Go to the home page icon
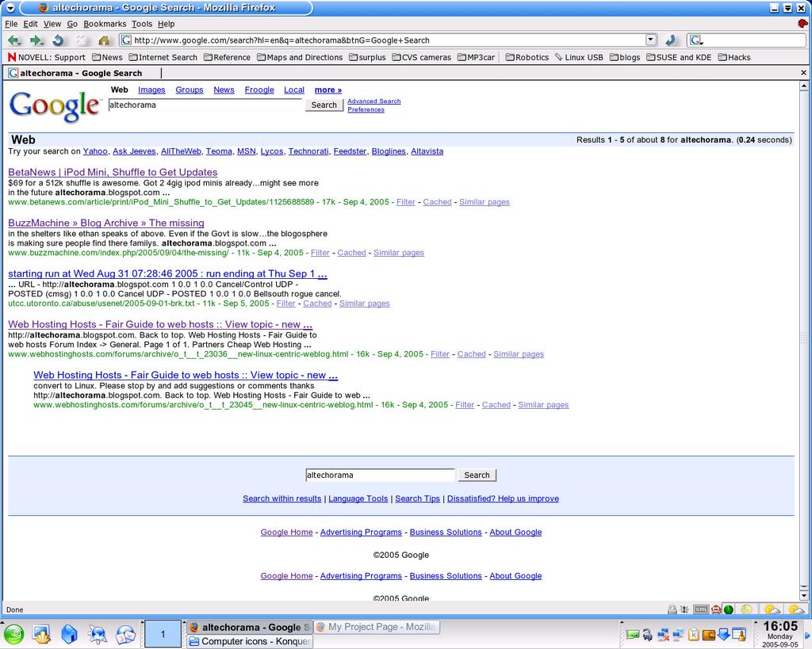Viewport: 812px width, 649px height. 104,40
